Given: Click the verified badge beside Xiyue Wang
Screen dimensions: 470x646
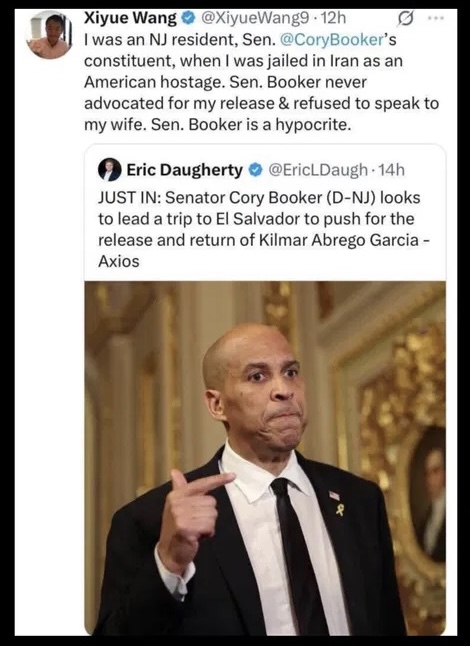Looking at the screenshot, I should [188, 19].
